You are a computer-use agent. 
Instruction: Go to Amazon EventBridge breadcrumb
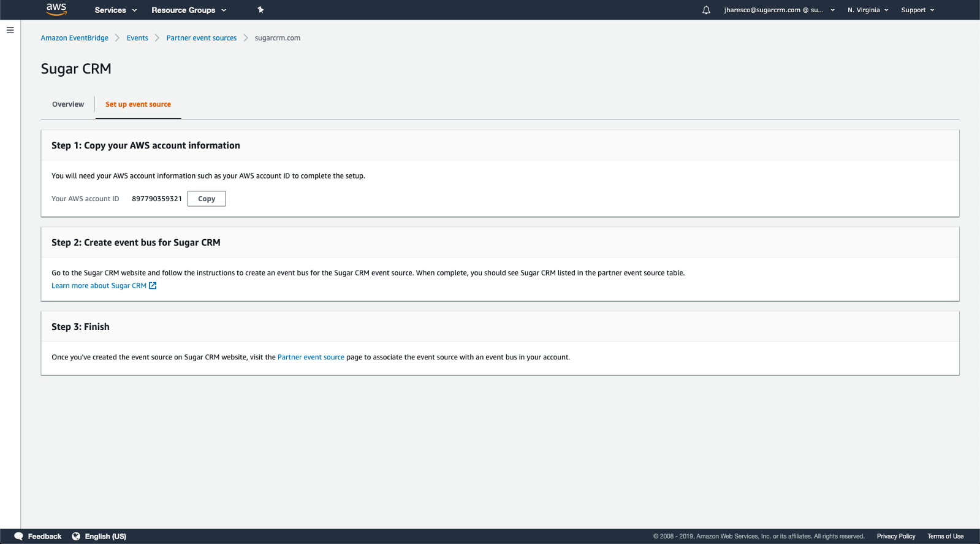(75, 38)
